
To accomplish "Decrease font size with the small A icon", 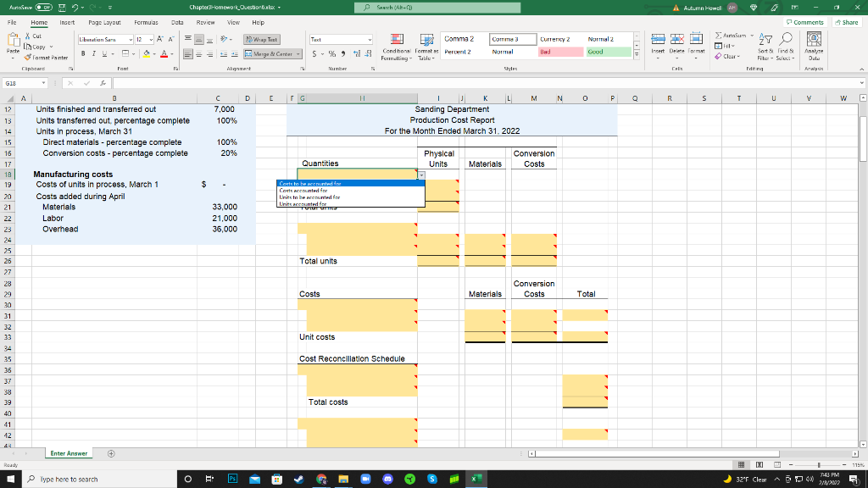I will point(171,39).
